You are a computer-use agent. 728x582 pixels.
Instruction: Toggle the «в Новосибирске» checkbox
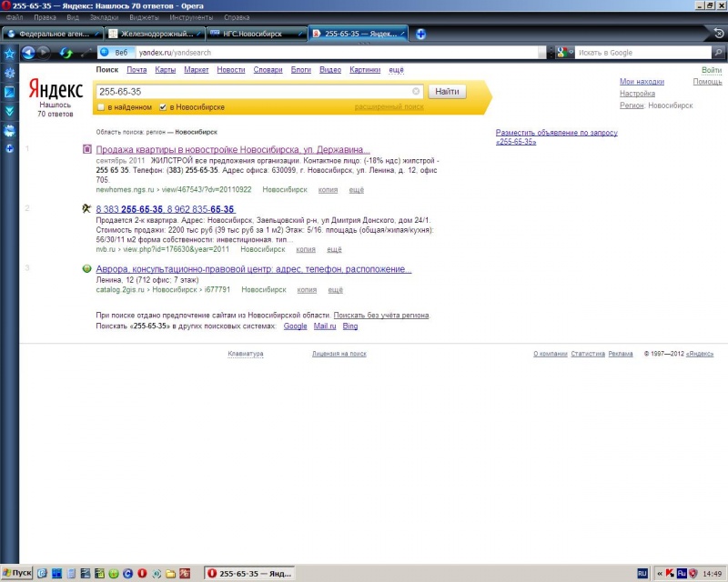[163, 107]
